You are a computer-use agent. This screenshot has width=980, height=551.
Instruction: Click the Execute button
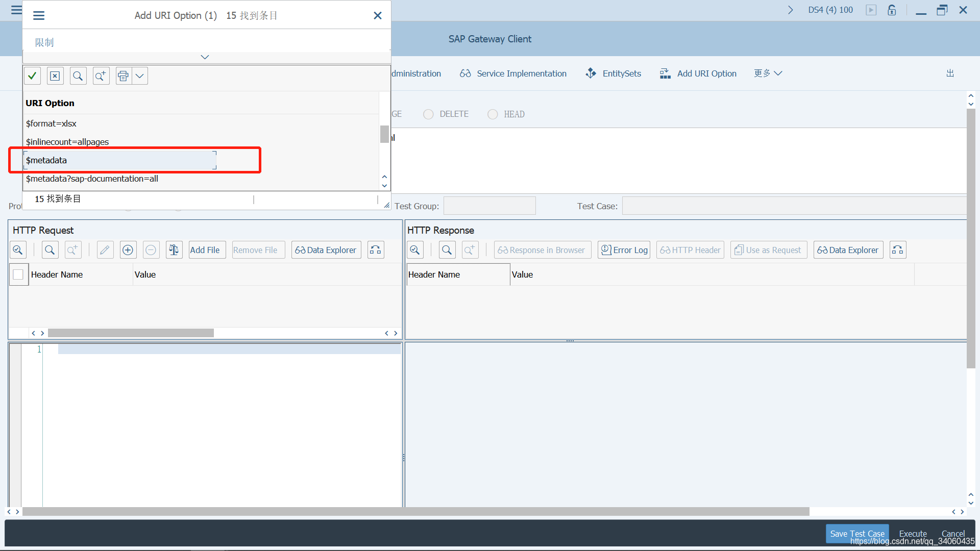(x=913, y=534)
